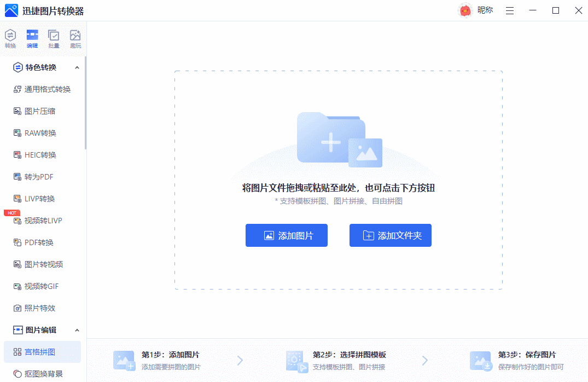Click the 昵称 username label
The image size is (588, 382).
click(485, 10)
